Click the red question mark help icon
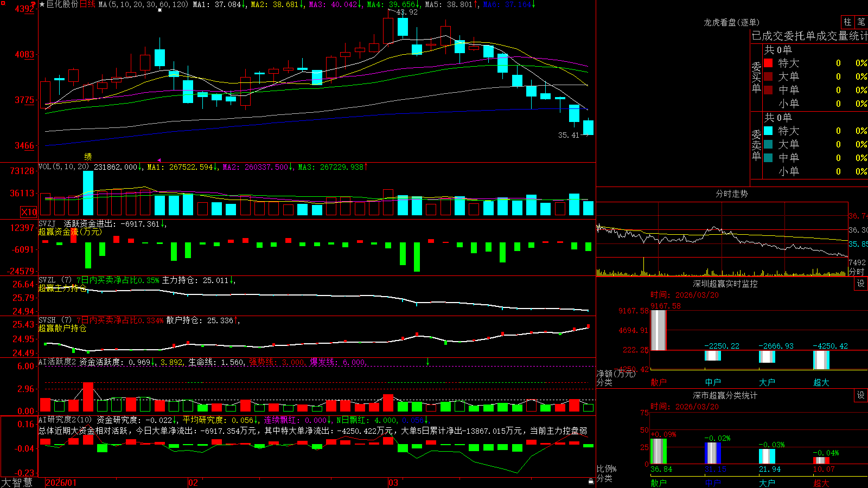This screenshot has width=868, height=488. click(x=33, y=5)
